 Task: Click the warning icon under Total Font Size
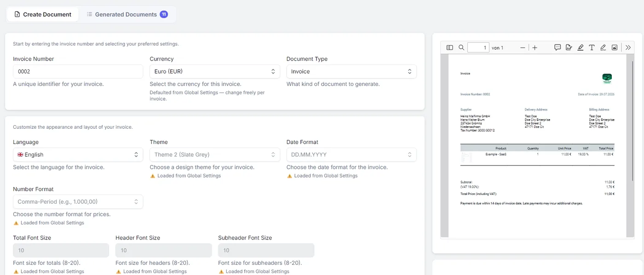point(16,271)
